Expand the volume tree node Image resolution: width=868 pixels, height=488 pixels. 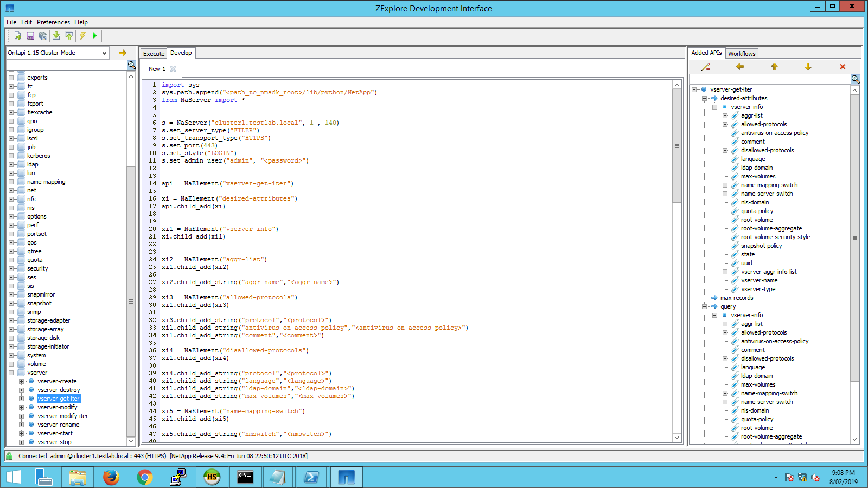(11, 364)
